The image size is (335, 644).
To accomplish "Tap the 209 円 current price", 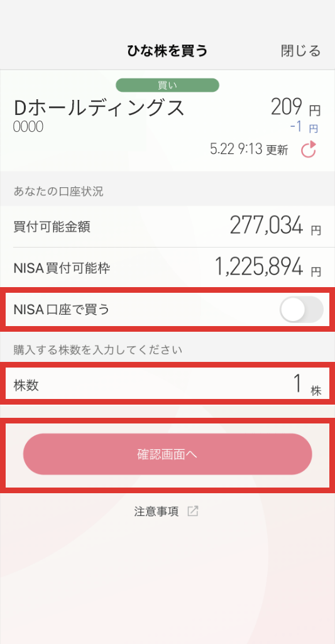I will pos(295,107).
